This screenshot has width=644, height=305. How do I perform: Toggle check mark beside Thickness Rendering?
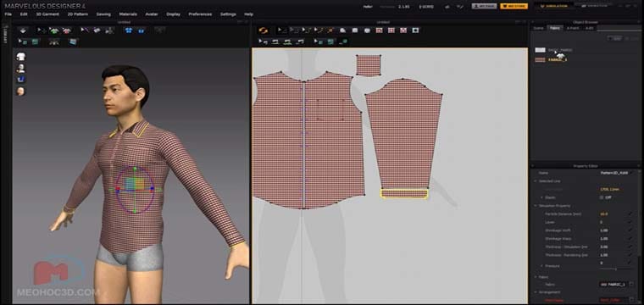click(630, 255)
